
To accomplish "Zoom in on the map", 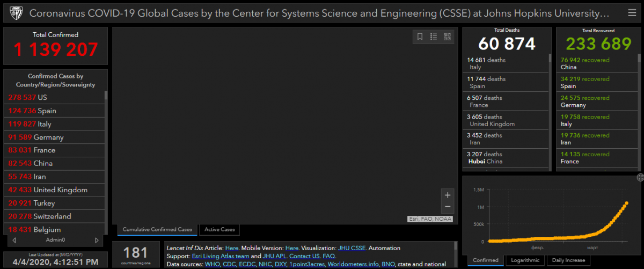I will (448, 195).
